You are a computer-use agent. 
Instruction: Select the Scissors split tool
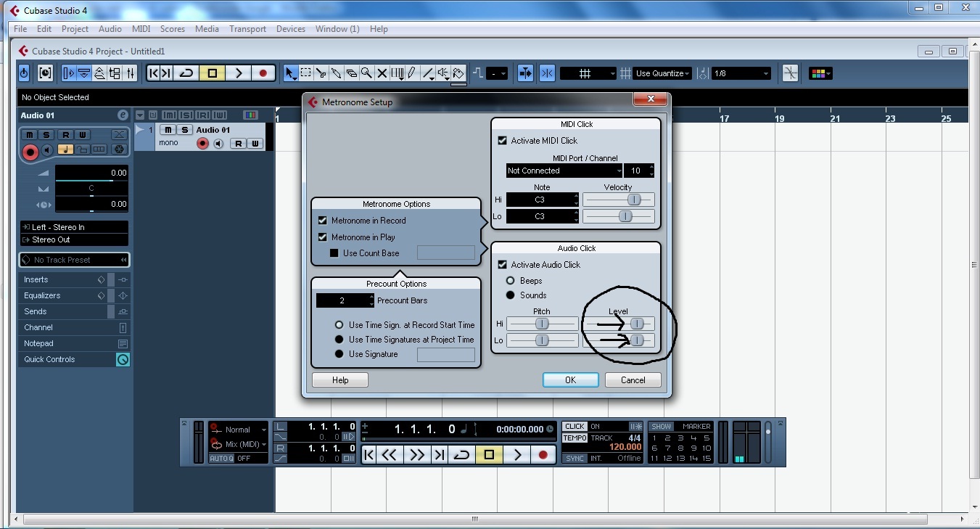click(322, 73)
